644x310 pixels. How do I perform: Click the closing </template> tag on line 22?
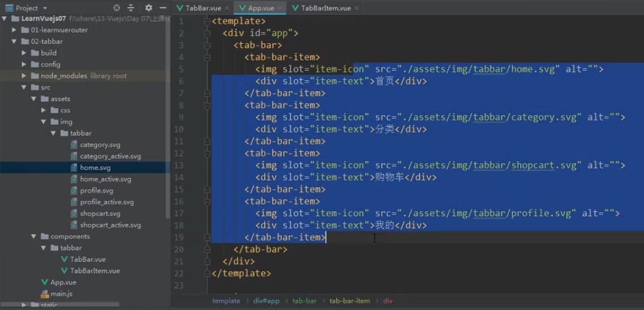241,273
